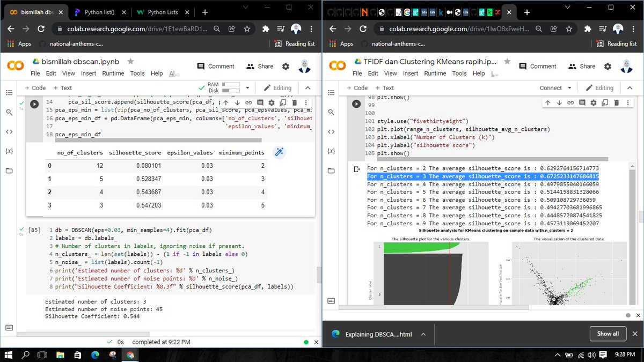Open the Files panel in the left sidebar

click(9, 171)
